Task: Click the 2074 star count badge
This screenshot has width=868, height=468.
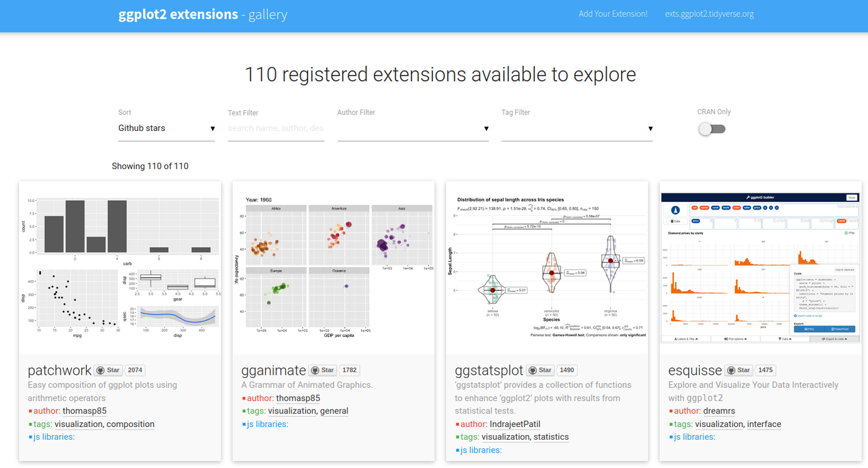Action: pyautogui.click(x=135, y=370)
